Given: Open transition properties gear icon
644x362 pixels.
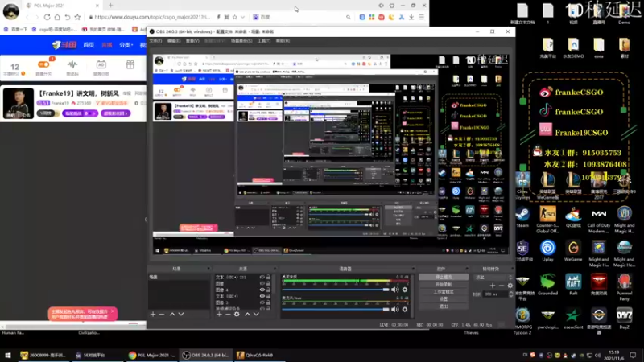Looking at the screenshot, I should coord(510,286).
